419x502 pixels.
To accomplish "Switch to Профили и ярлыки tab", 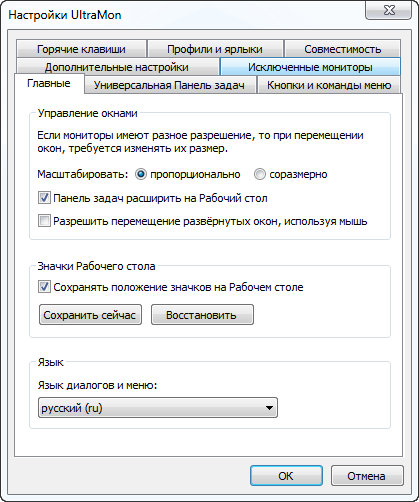I will pyautogui.click(x=215, y=49).
